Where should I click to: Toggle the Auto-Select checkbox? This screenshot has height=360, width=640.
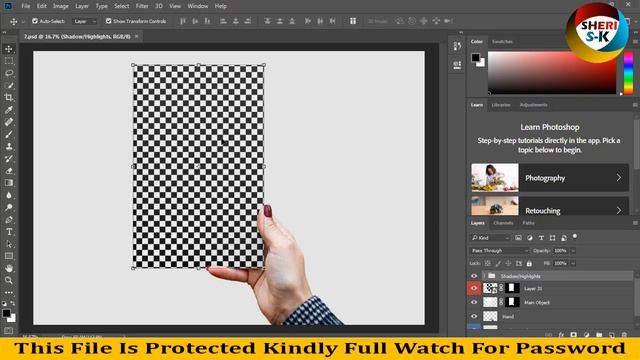click(35, 21)
